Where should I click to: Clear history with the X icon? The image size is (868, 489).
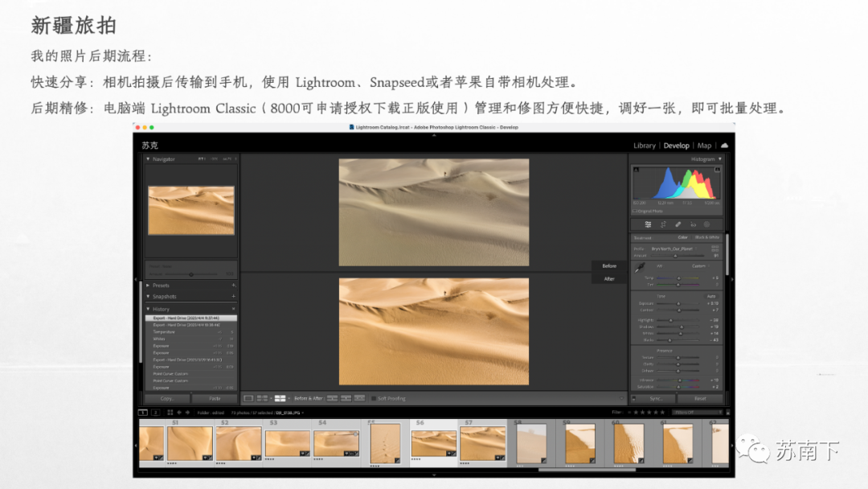point(234,309)
